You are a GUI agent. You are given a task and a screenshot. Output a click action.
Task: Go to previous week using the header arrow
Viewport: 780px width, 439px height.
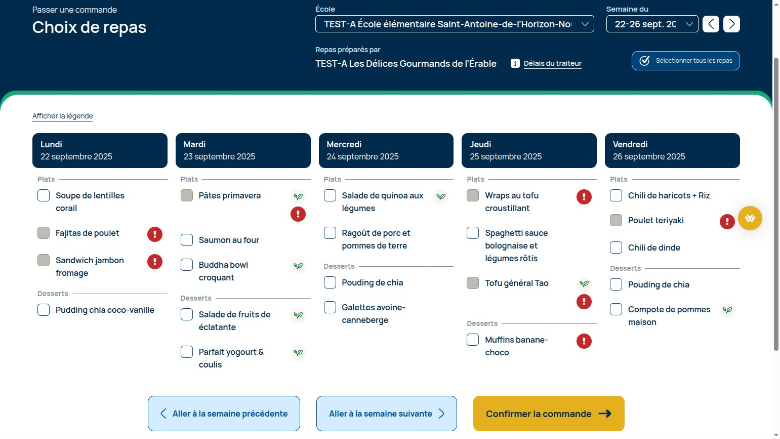click(x=711, y=24)
